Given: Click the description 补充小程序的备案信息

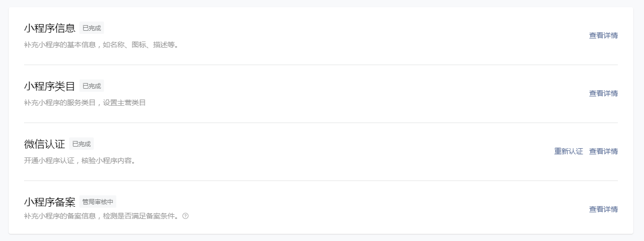Looking at the screenshot, I should [x=101, y=216].
